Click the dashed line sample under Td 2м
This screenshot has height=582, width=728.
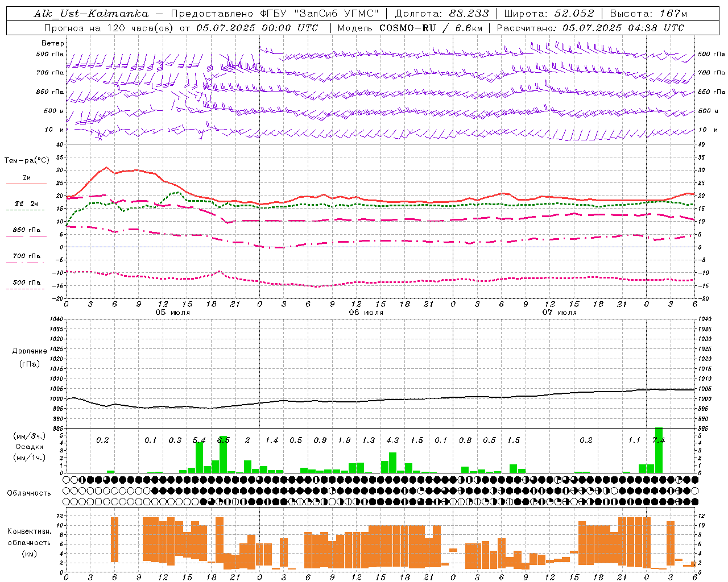point(25,210)
